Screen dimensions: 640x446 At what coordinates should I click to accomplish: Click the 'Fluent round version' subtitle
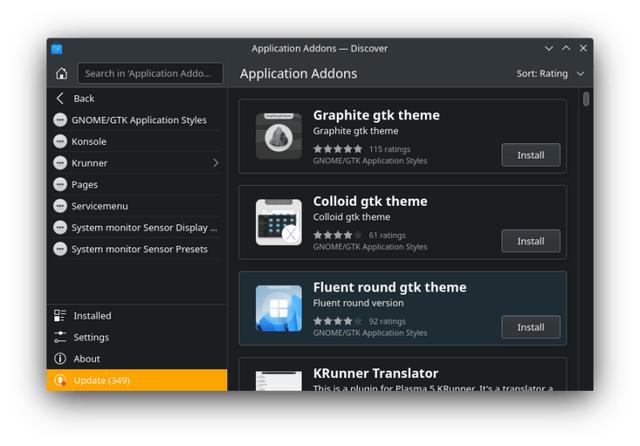[358, 303]
